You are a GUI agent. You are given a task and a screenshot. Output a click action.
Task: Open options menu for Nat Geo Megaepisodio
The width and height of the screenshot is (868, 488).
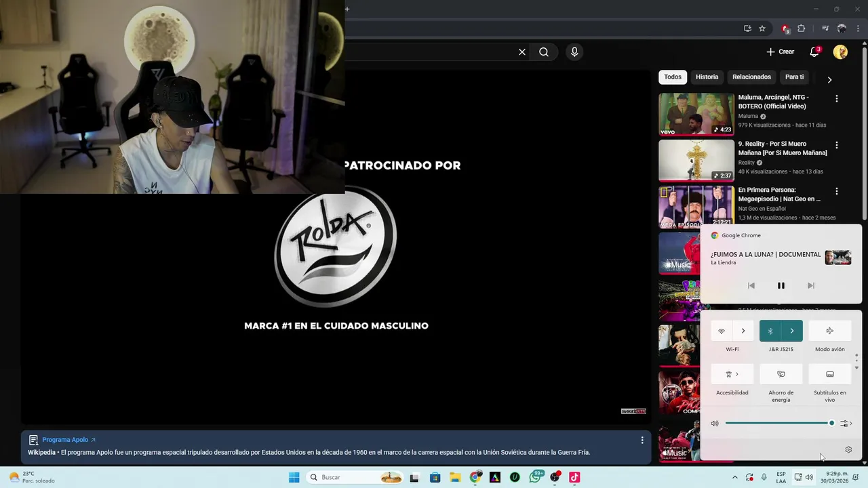click(836, 191)
